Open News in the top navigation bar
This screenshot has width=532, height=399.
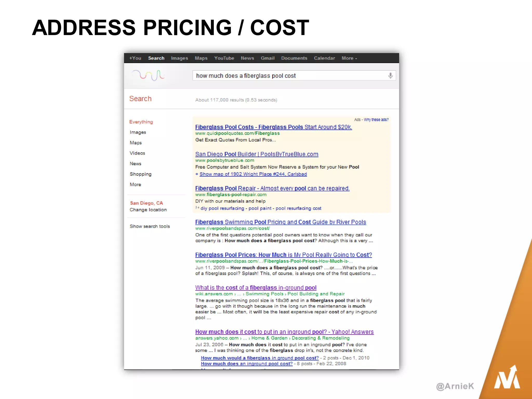247,58
